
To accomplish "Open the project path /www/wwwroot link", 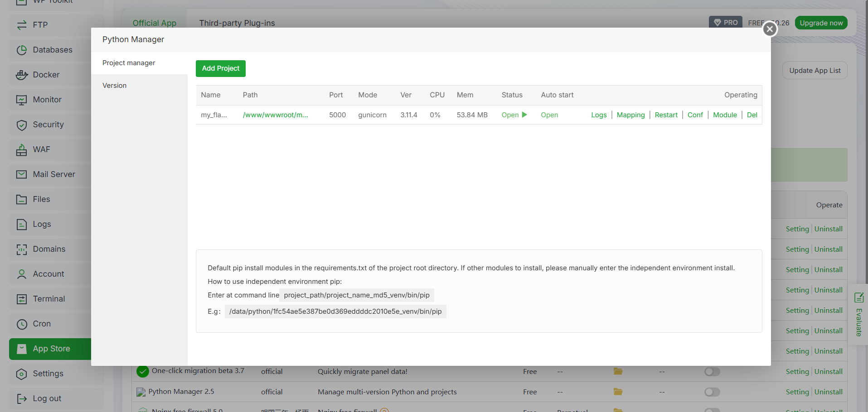I will click(275, 115).
